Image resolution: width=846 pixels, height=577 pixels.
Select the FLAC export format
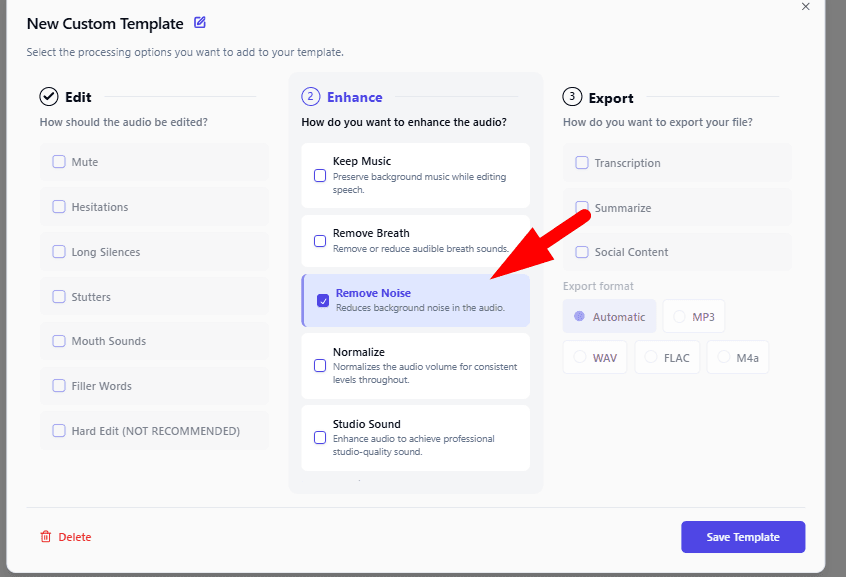coord(651,357)
